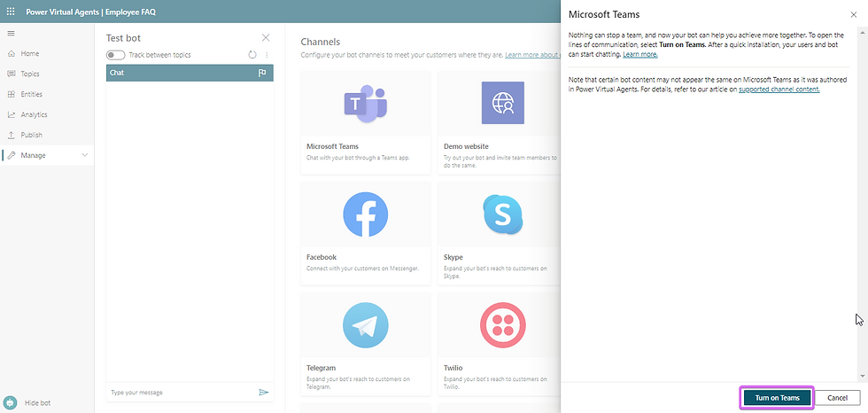Click the Topics chat icon
Viewport: 868px width, 413px height.
[11, 74]
